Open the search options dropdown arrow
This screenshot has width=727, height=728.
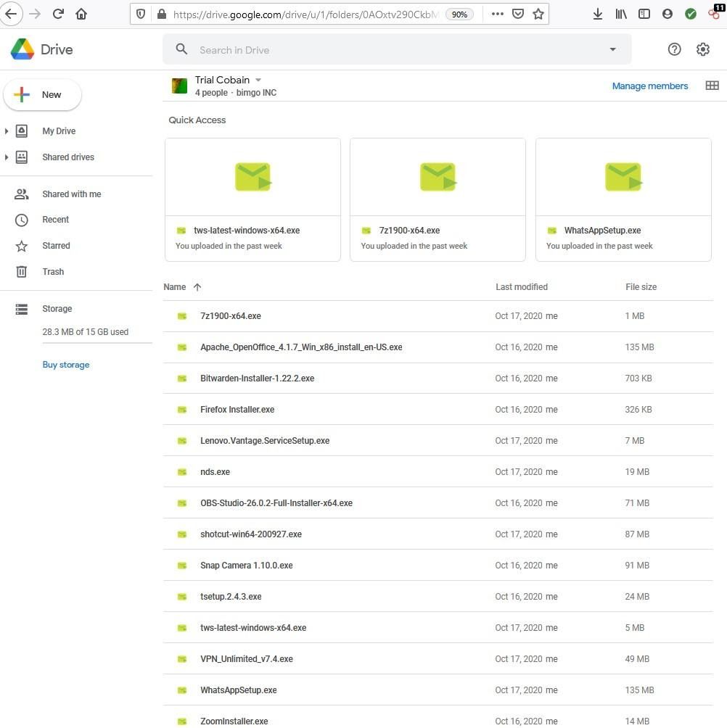(x=612, y=49)
